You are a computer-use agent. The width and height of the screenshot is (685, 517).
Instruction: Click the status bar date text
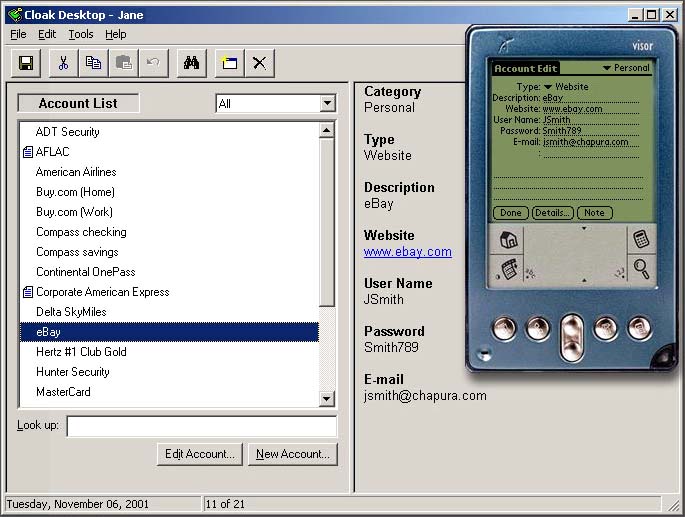coord(78,504)
